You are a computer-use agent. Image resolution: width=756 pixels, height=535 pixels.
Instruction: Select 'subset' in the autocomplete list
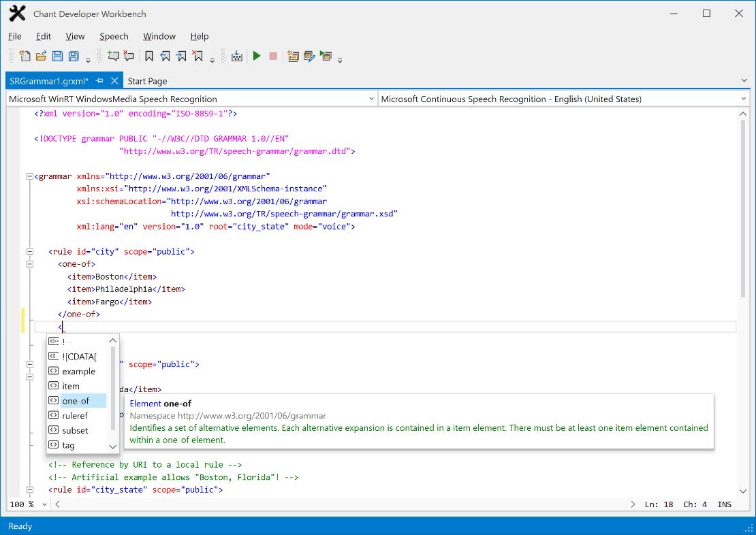coord(77,430)
